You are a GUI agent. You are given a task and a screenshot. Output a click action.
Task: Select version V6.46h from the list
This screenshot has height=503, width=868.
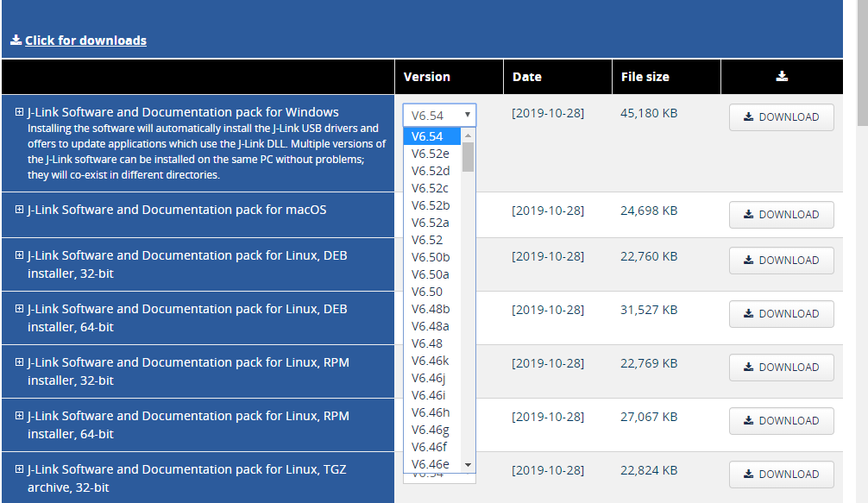[x=432, y=412]
